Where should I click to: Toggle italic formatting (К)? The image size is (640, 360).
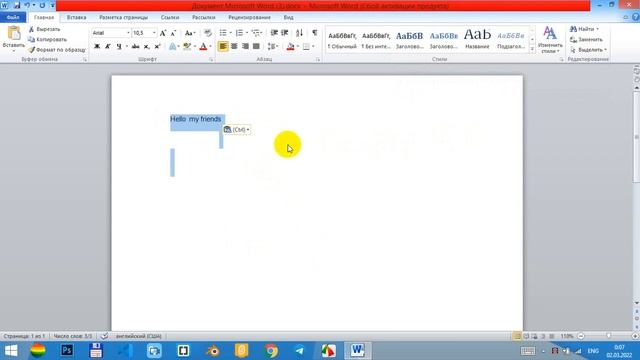(x=108, y=47)
